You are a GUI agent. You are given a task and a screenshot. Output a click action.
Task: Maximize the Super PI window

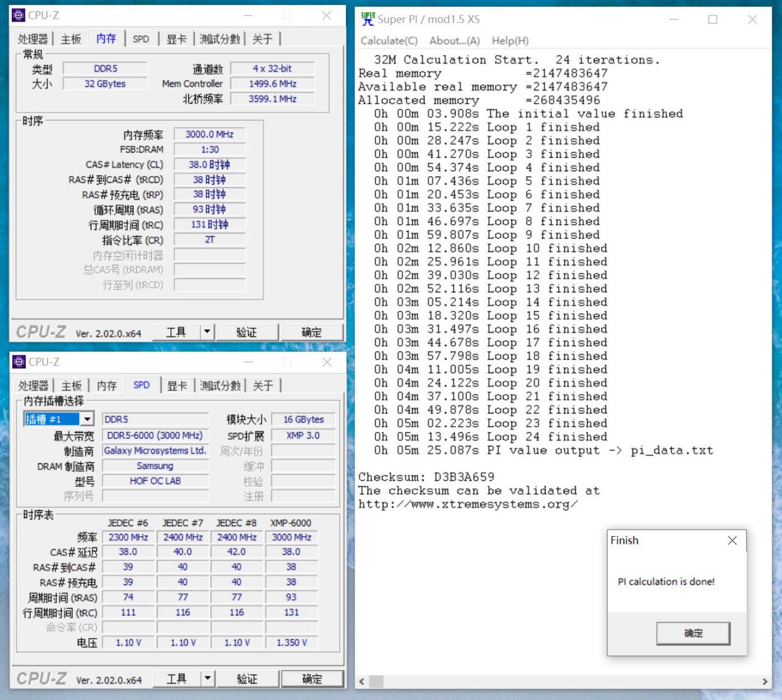tap(713, 20)
